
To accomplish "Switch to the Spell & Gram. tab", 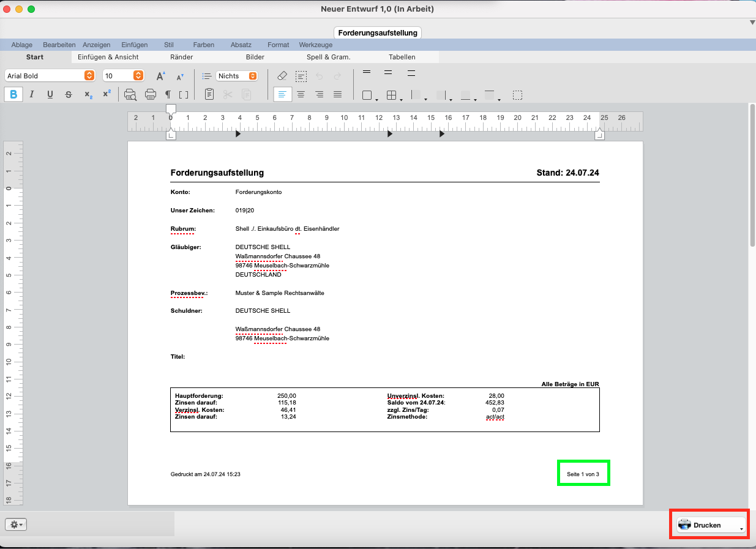I will 329,57.
